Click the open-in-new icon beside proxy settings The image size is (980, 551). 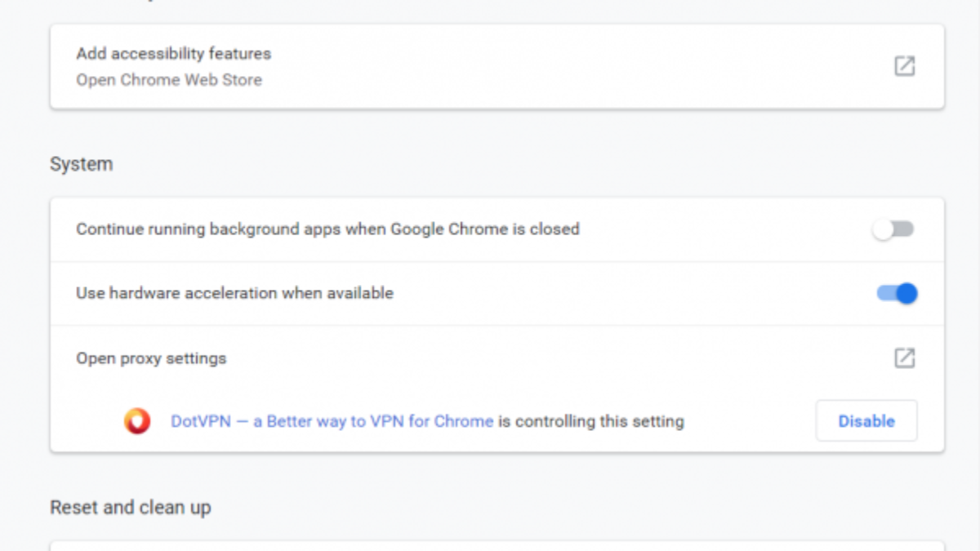[x=904, y=358]
